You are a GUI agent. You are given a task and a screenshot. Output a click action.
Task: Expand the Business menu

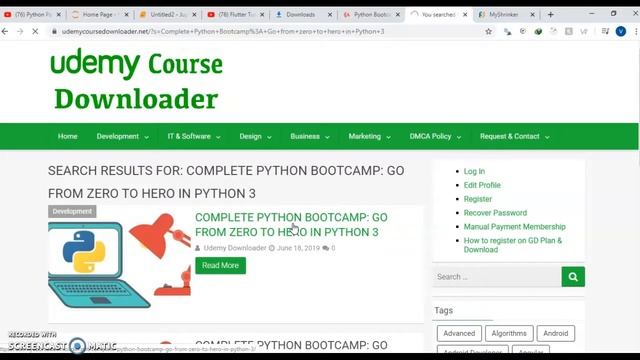tap(310, 136)
